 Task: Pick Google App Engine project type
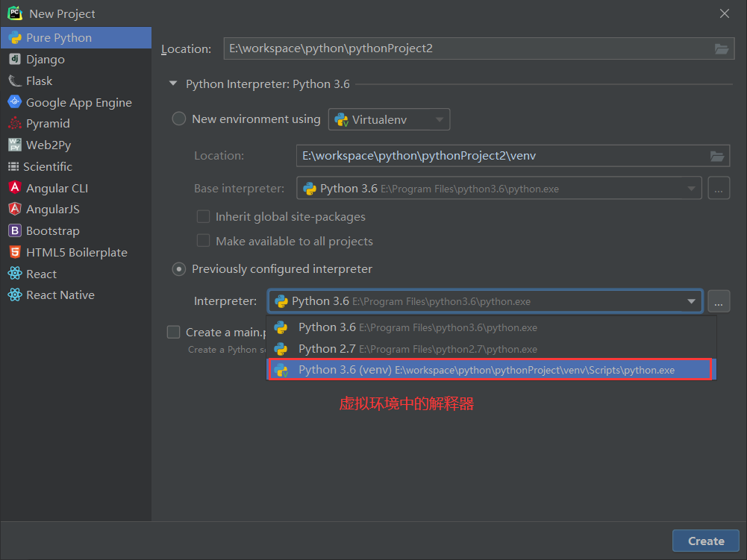click(76, 102)
